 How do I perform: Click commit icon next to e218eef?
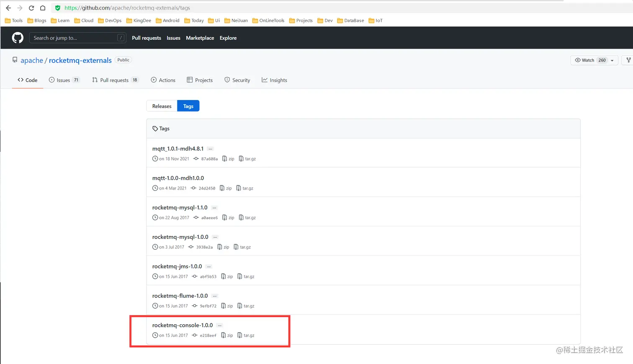click(195, 336)
